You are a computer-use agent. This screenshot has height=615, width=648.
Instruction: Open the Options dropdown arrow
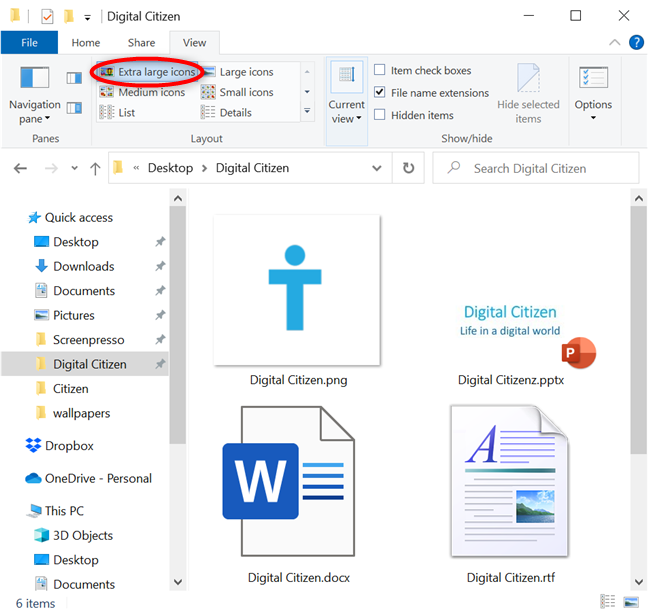pos(593,118)
